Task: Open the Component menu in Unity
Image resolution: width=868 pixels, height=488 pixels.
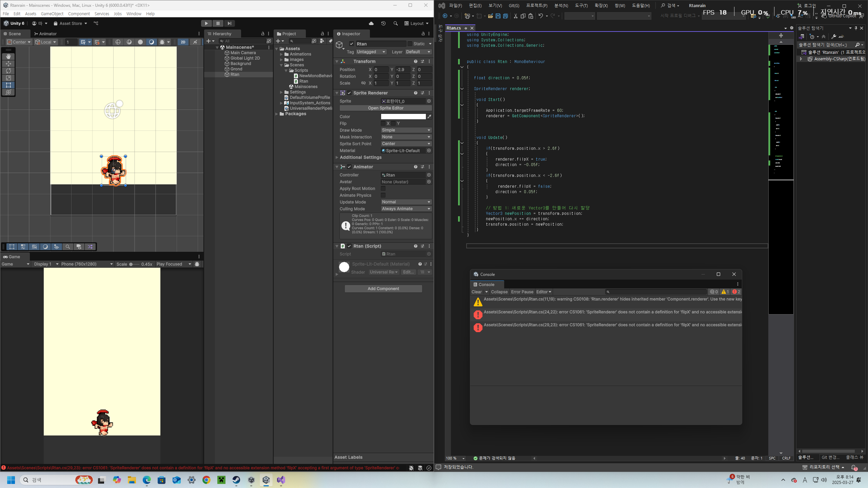Action: pyautogui.click(x=79, y=14)
